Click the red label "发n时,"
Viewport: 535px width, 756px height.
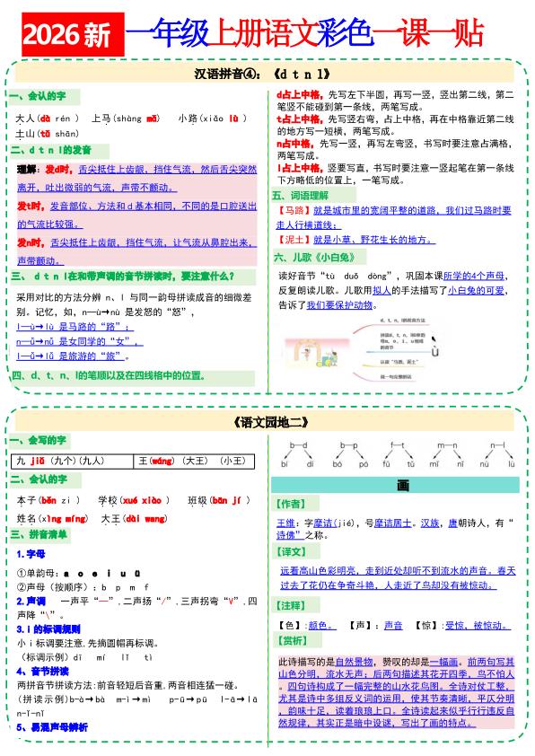coord(31,242)
